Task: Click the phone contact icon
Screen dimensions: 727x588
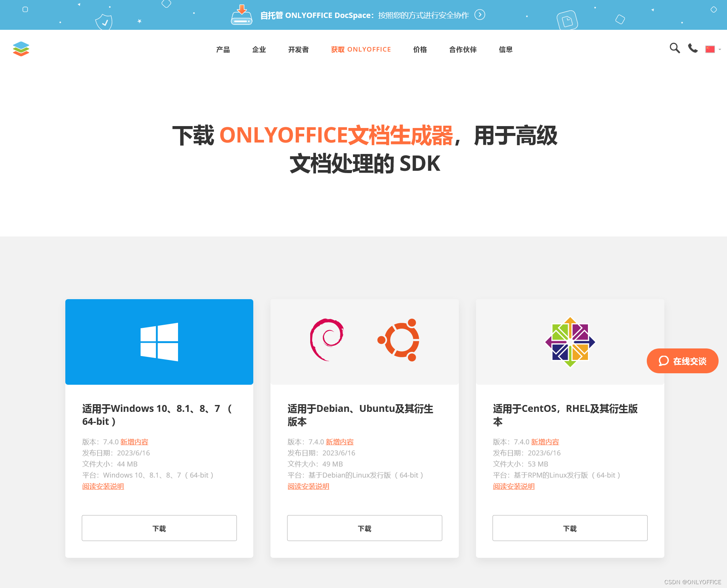Action: (693, 48)
